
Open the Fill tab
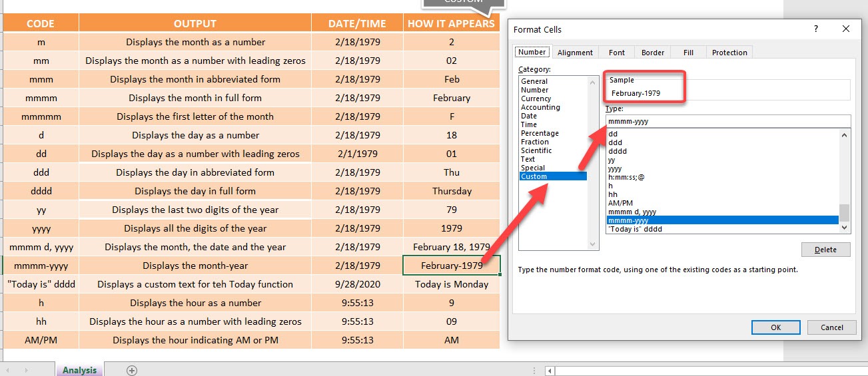pyautogui.click(x=688, y=53)
